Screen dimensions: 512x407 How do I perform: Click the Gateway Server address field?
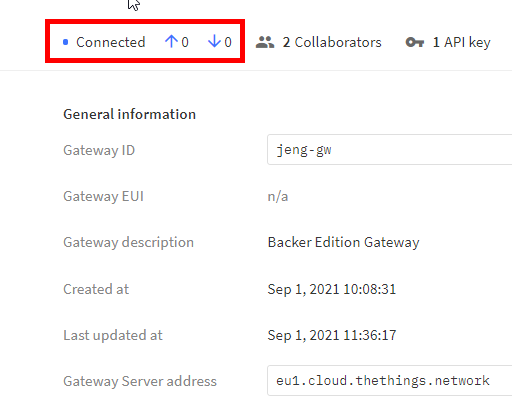tap(389, 380)
